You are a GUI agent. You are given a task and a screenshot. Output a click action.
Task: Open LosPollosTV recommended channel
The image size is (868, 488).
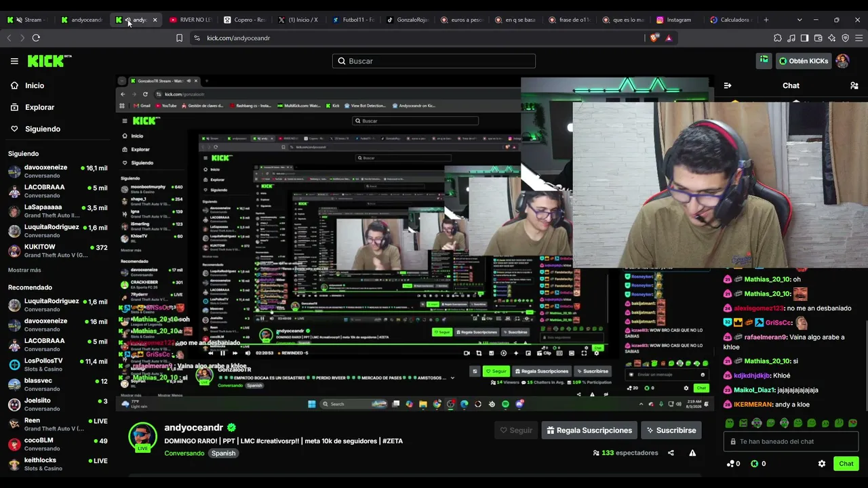(58, 365)
